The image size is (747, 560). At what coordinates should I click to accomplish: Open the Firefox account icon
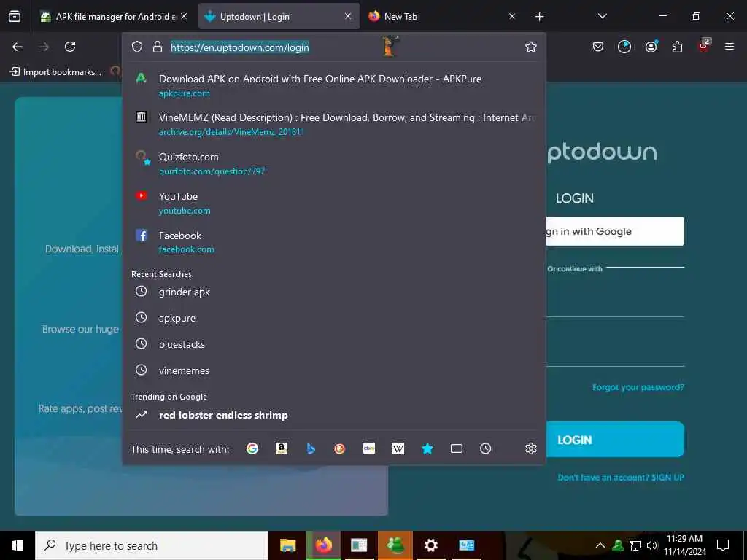651,46
